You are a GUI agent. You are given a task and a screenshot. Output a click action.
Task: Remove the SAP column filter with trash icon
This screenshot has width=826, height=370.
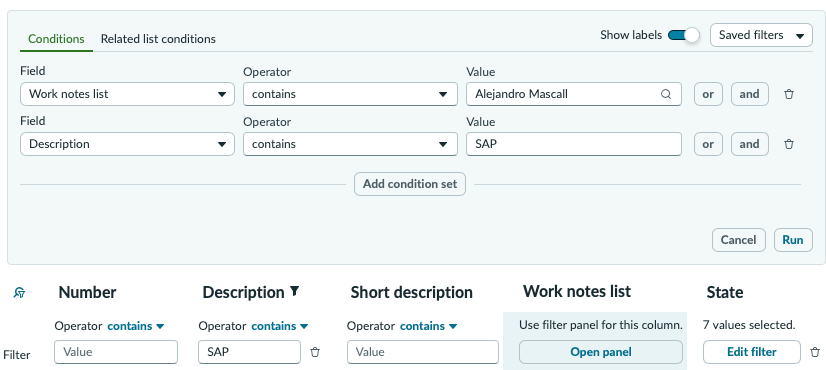coord(315,352)
